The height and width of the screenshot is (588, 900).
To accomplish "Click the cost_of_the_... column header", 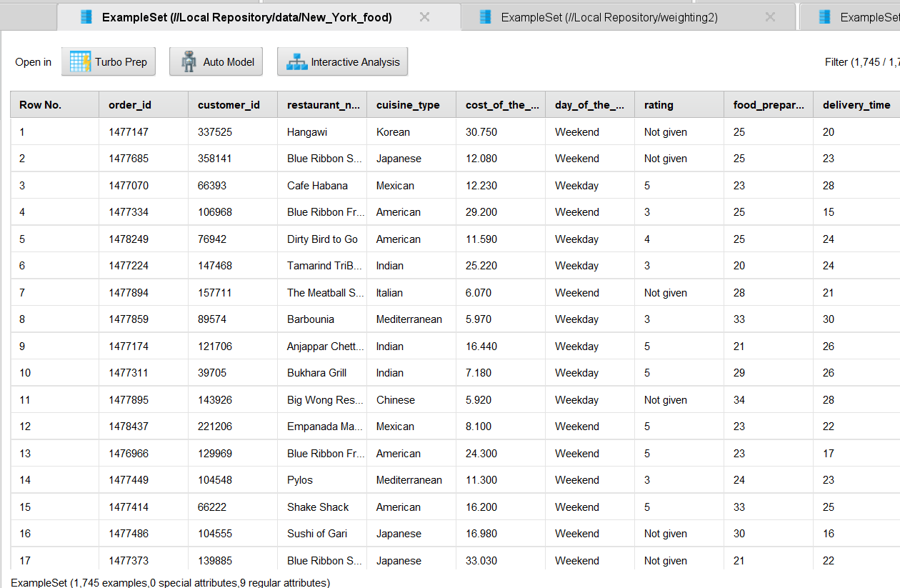I will tap(501, 105).
